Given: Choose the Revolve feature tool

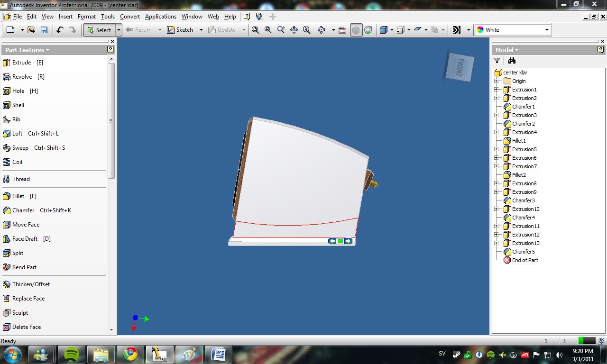Looking at the screenshot, I should [x=24, y=77].
